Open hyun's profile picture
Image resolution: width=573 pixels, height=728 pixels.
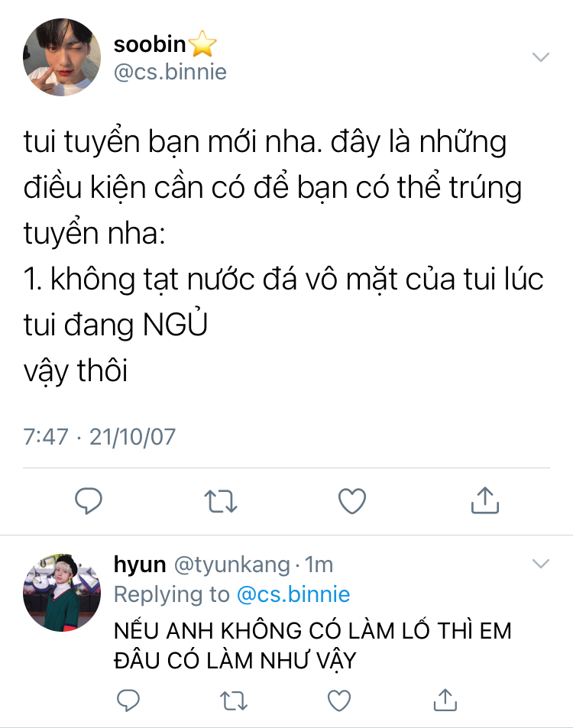pos(62,593)
